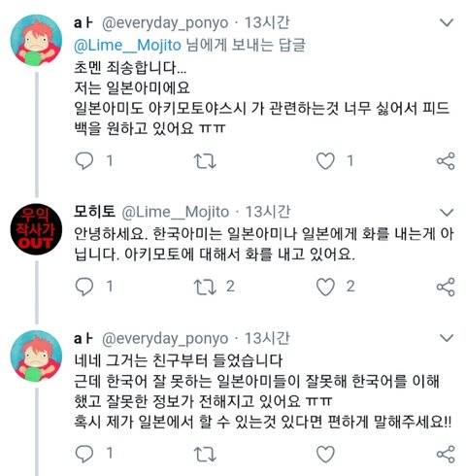This screenshot has height=476, width=466.
Task: Like Lime__Mojito's tweet with 2 likes
Action: click(325, 287)
